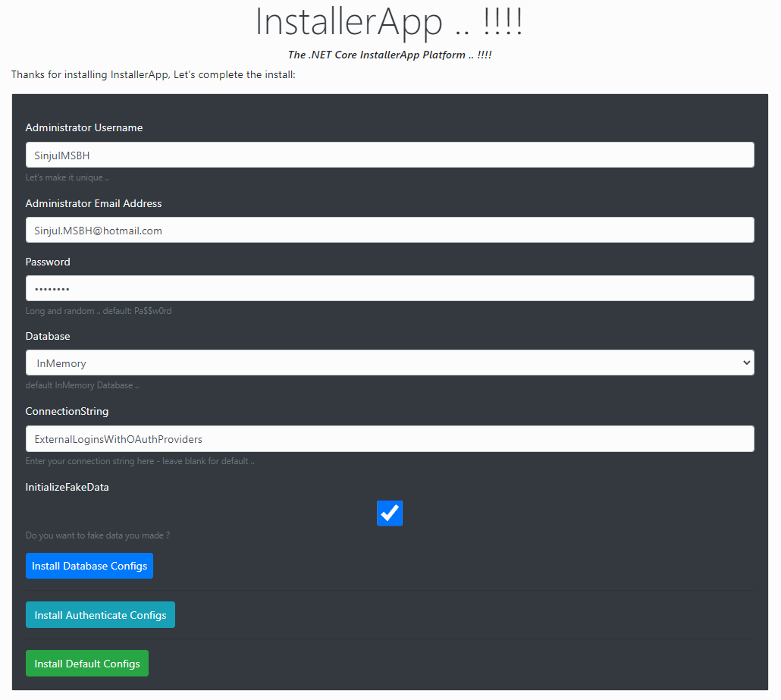
Task: Toggle the InitializeFakeData checkbox
Action: click(x=390, y=513)
